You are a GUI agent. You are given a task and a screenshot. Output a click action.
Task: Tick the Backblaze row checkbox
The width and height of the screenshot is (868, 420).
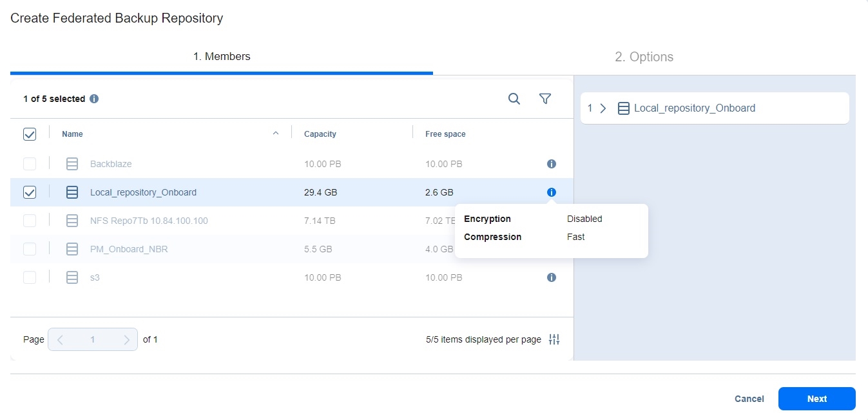30,164
